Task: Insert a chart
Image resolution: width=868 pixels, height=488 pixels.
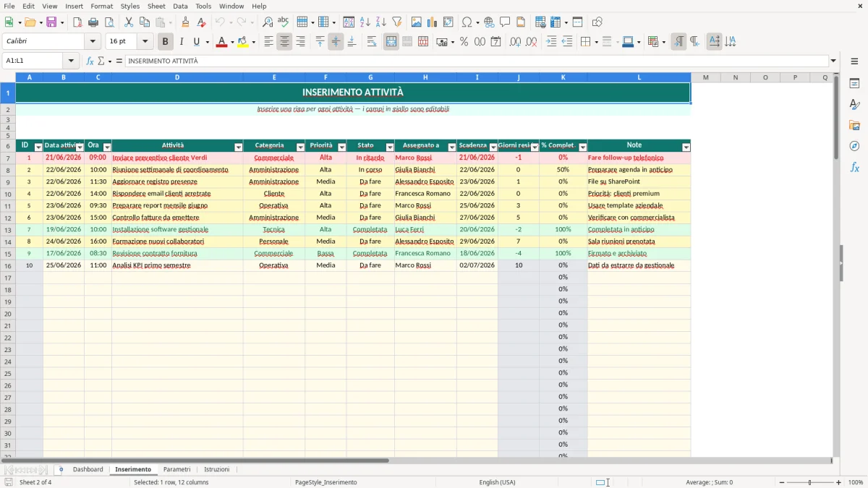Action: (x=433, y=22)
